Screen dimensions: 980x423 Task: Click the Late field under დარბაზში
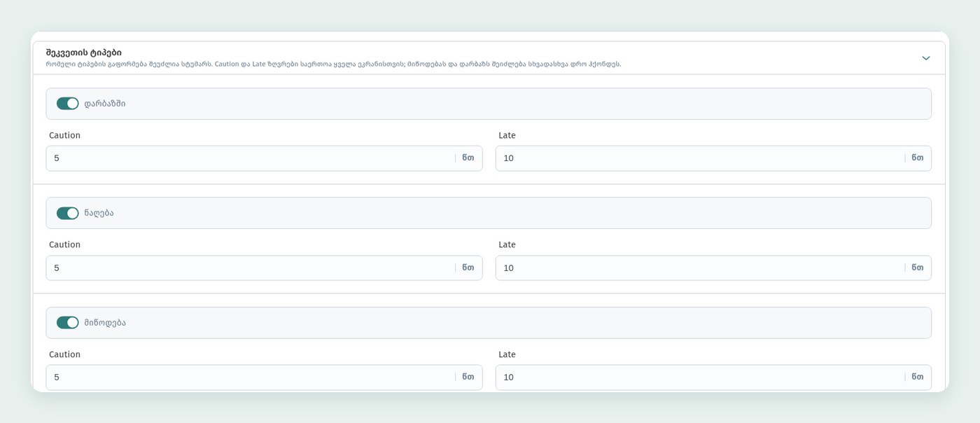click(x=713, y=158)
